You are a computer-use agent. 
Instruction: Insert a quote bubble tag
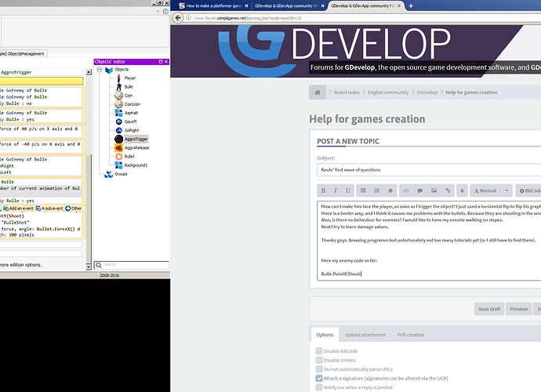point(420,191)
